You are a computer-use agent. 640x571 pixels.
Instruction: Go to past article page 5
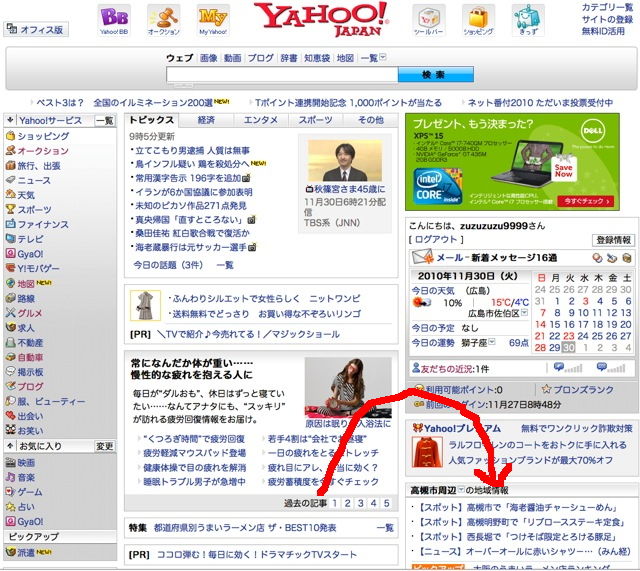387,503
